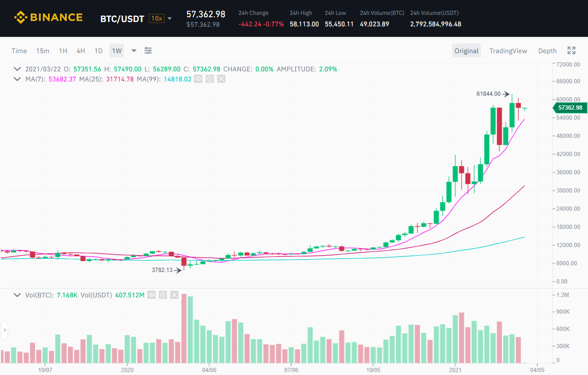This screenshot has height=375, width=588.
Task: Click the Binance logo
Action: tap(48, 18)
